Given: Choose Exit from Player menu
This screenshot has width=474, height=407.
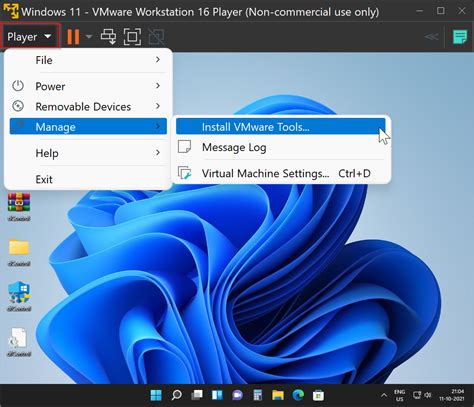Looking at the screenshot, I should point(88,179).
